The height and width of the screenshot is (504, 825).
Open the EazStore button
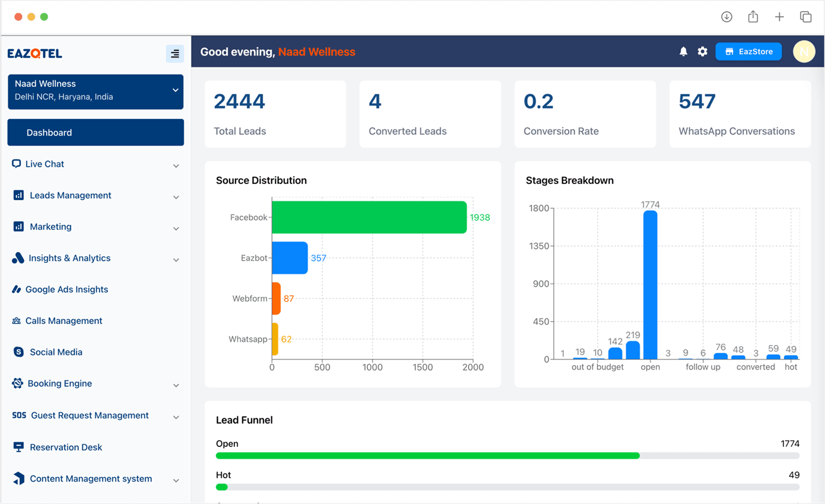point(748,52)
